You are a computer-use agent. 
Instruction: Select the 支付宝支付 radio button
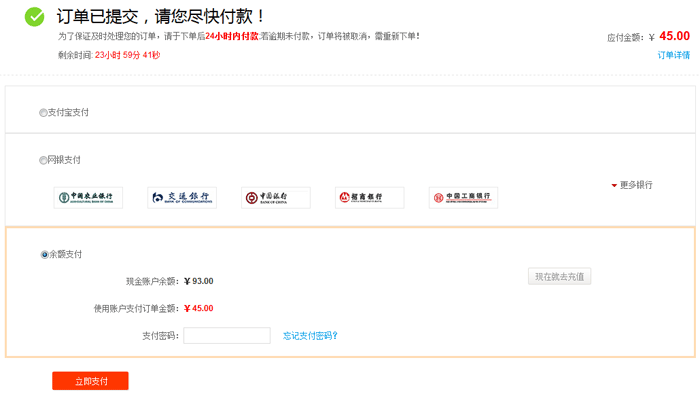(43, 113)
